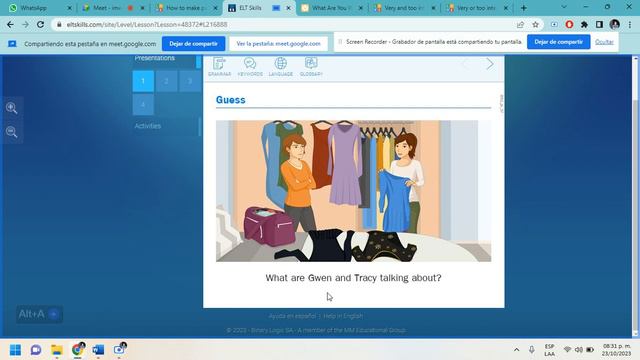Click the Opera extension icon
Screen dimensions: 640x360
tap(569, 24)
